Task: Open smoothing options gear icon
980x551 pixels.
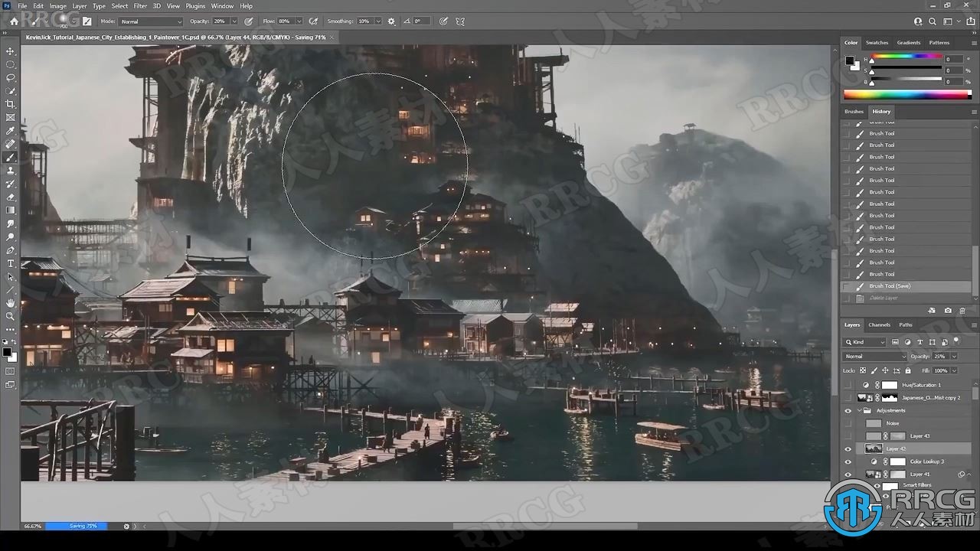Action: click(x=392, y=21)
